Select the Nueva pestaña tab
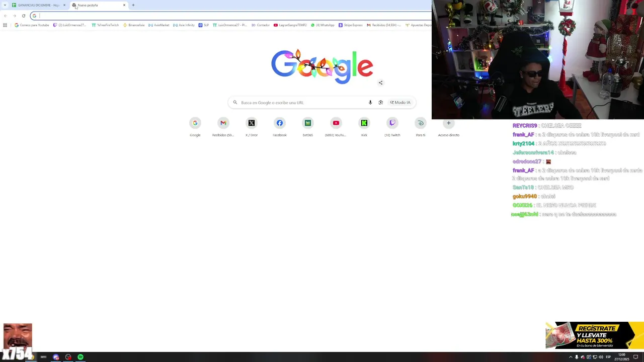The image size is (644, 362). coord(99,5)
